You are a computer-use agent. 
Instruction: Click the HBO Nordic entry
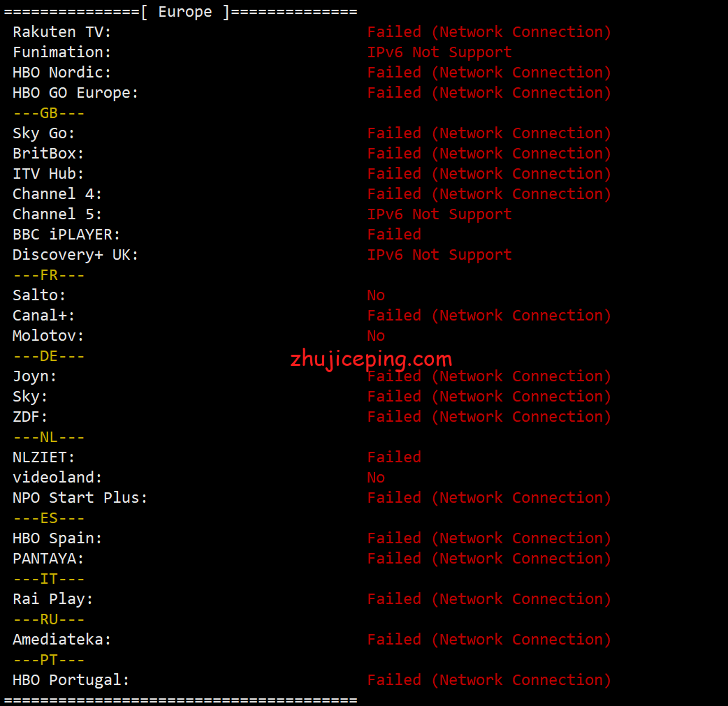61,73
